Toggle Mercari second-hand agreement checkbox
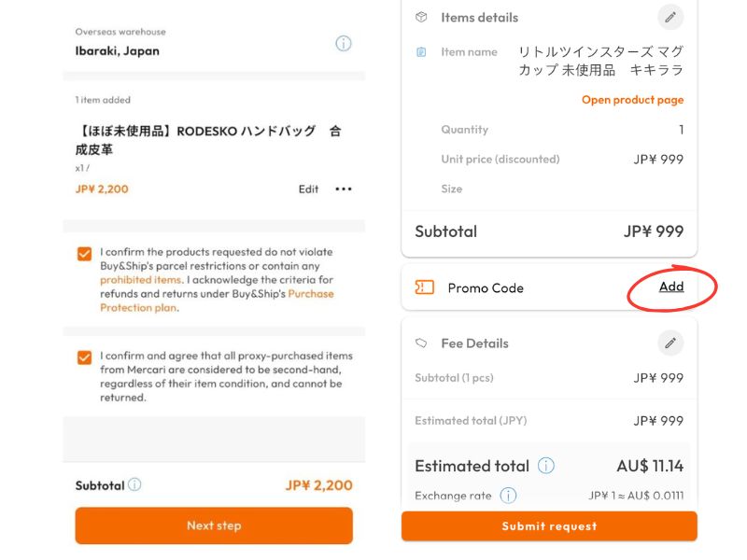 [x=85, y=357]
